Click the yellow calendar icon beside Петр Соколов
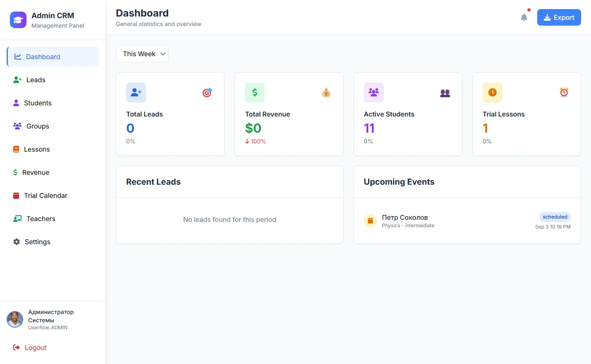This screenshot has width=591, height=364. pos(371,221)
